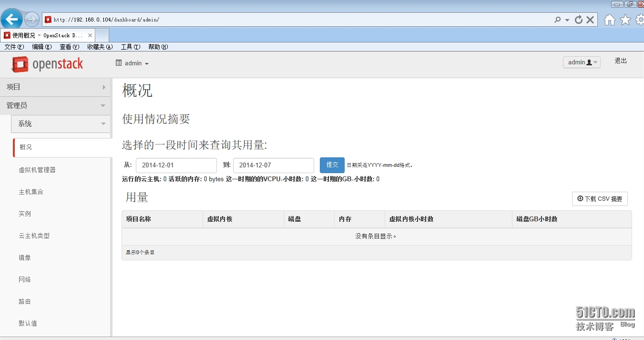This screenshot has height=340, width=644.
Task: Open the 网络 page from the sidebar
Action: 25,279
